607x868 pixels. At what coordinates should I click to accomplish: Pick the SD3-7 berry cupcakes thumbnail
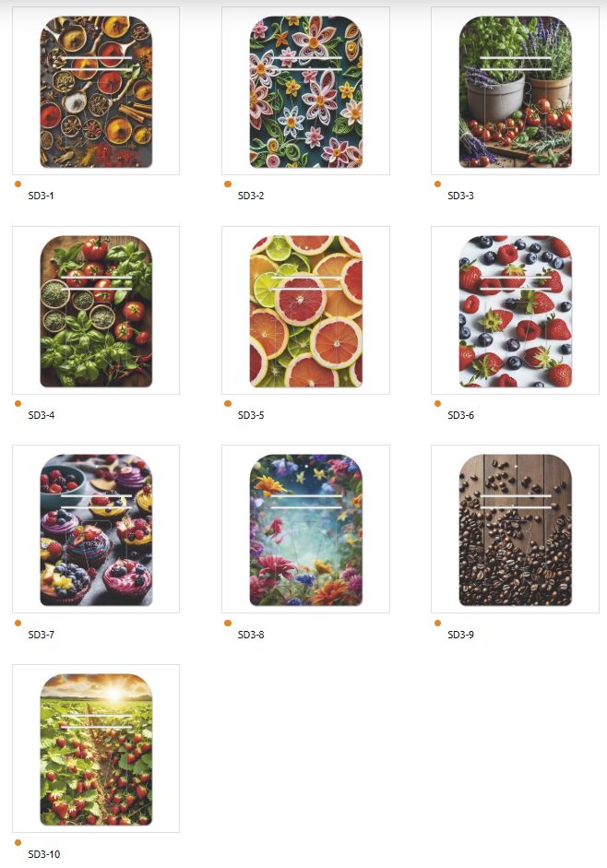96,529
